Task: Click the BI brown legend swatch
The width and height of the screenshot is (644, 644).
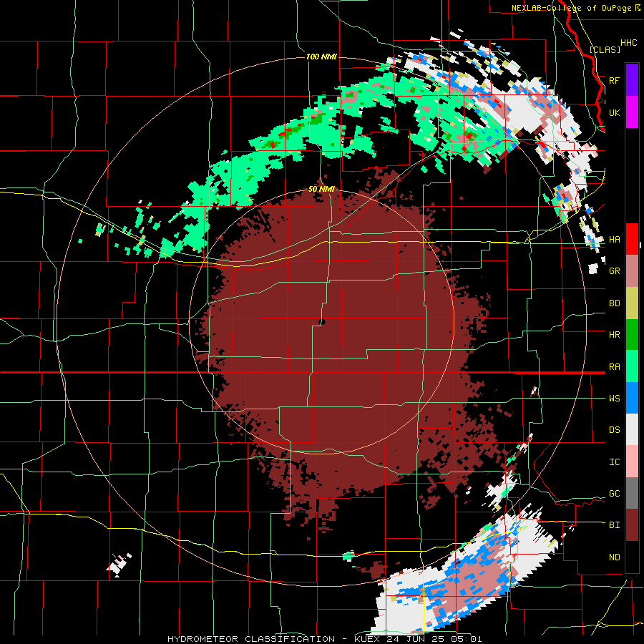Action: tap(632, 525)
